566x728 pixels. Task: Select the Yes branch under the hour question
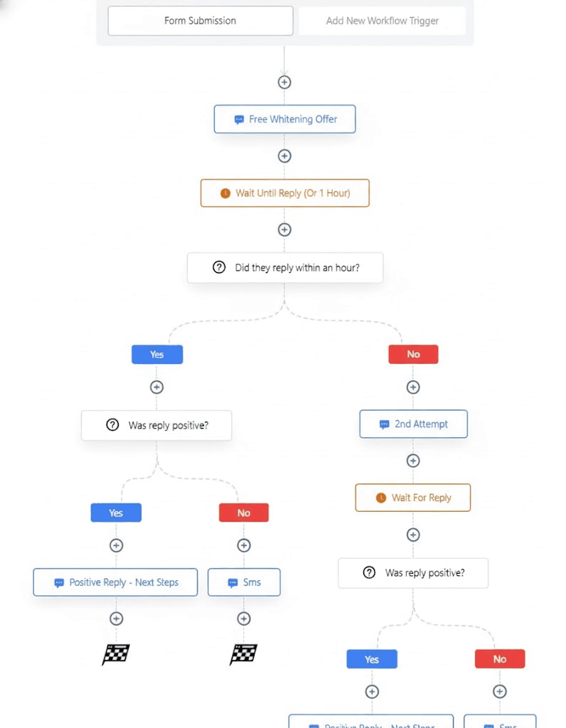[x=156, y=354]
